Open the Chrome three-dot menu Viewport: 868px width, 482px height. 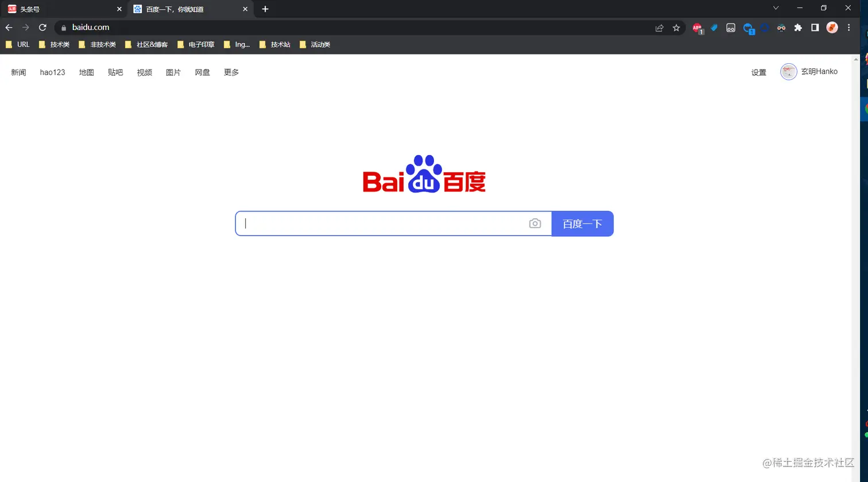coord(849,28)
